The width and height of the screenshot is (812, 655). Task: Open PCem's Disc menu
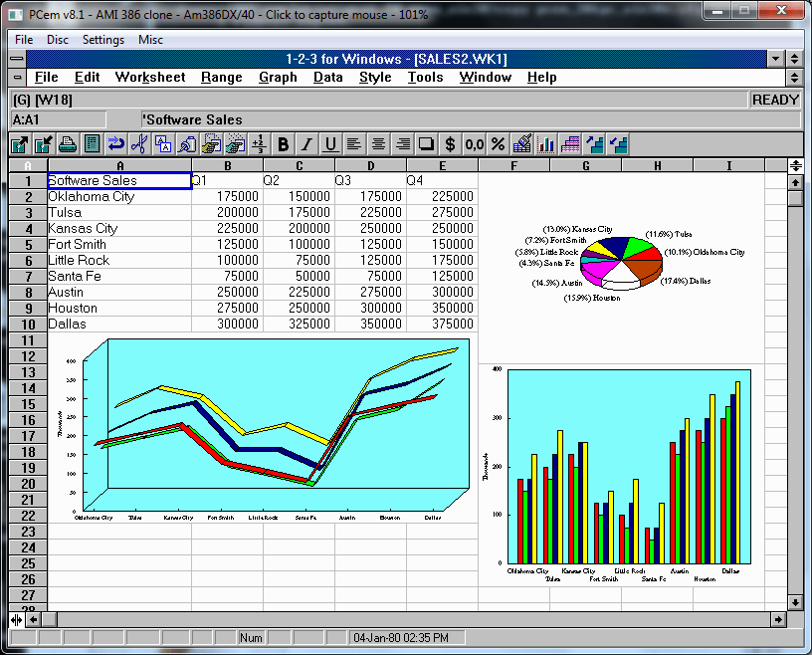pyautogui.click(x=57, y=40)
